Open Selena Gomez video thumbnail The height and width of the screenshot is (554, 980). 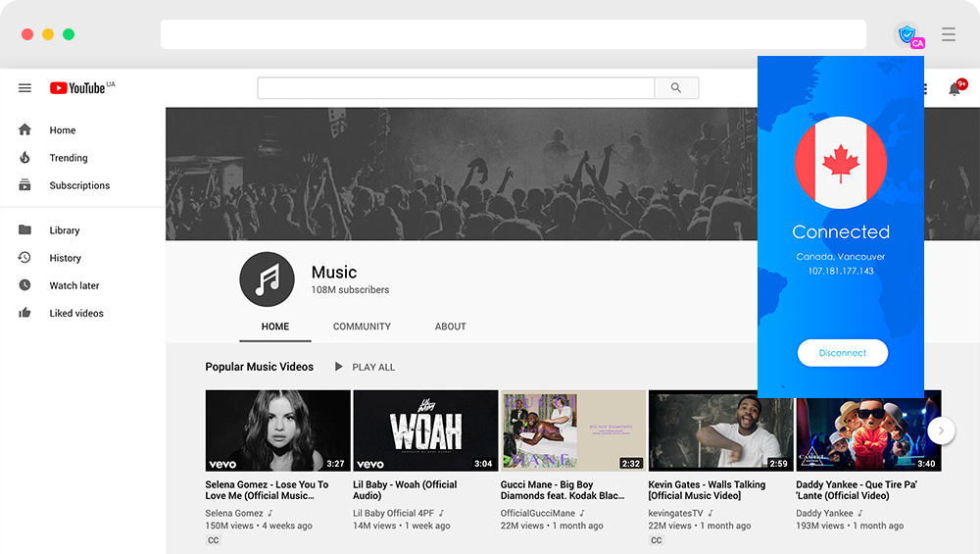pyautogui.click(x=277, y=430)
